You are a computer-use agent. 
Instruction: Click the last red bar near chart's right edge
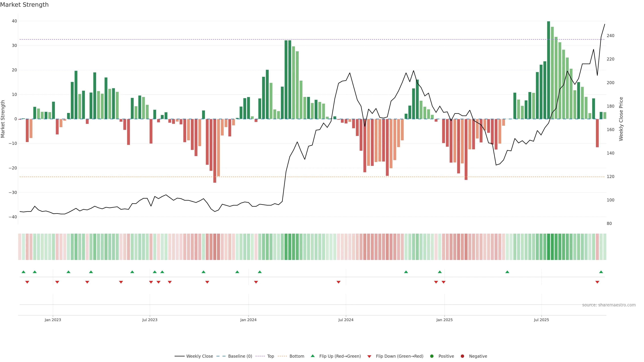(597, 133)
